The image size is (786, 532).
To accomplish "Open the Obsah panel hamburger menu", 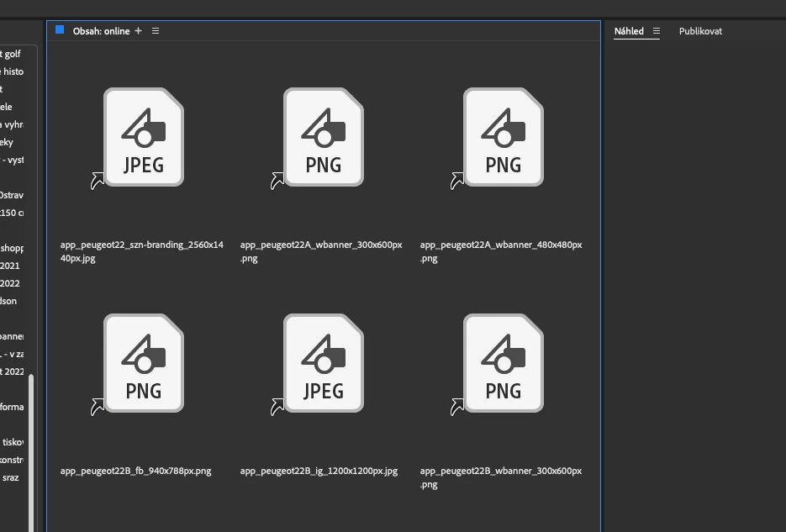I will 156,31.
